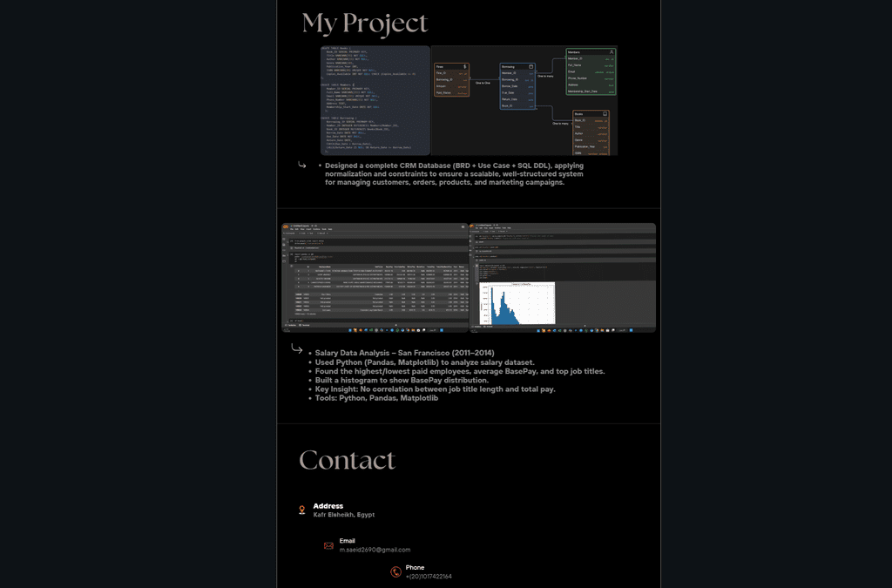Open the ER diagram project image
The image size is (892, 588).
(x=524, y=101)
